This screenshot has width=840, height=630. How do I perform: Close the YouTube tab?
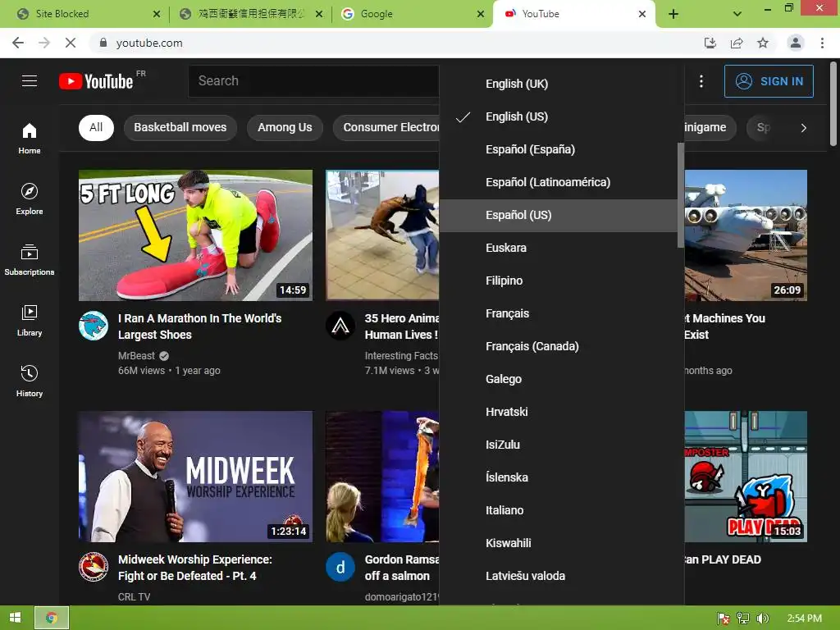pos(641,14)
